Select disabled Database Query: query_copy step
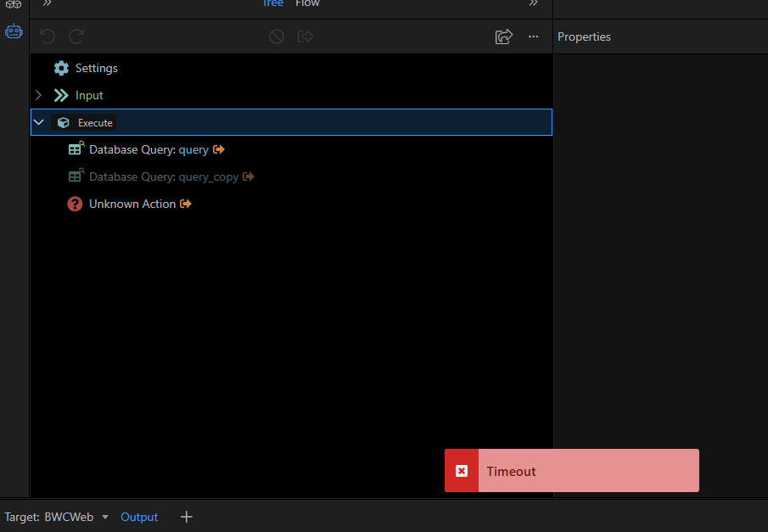768x532 pixels. [x=164, y=176]
